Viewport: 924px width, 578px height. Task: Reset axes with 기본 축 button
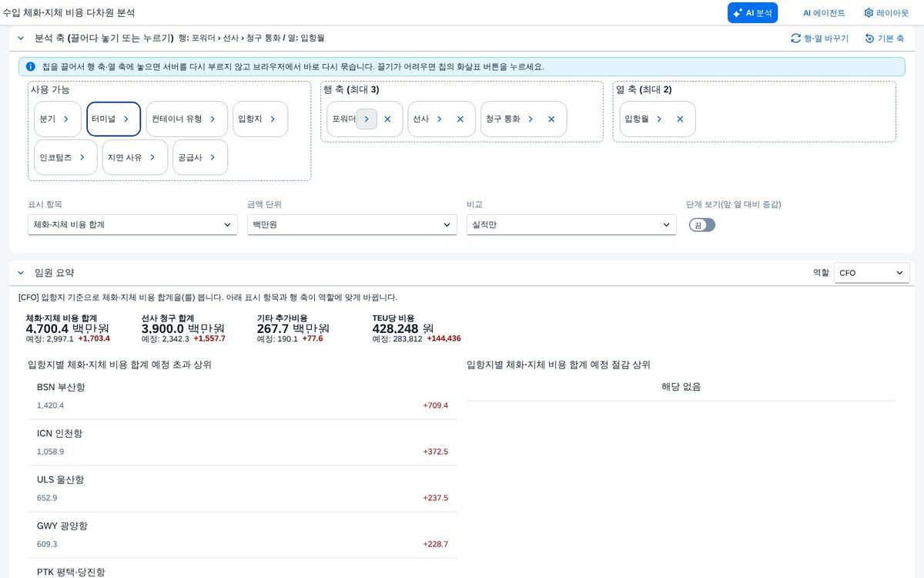coord(884,39)
